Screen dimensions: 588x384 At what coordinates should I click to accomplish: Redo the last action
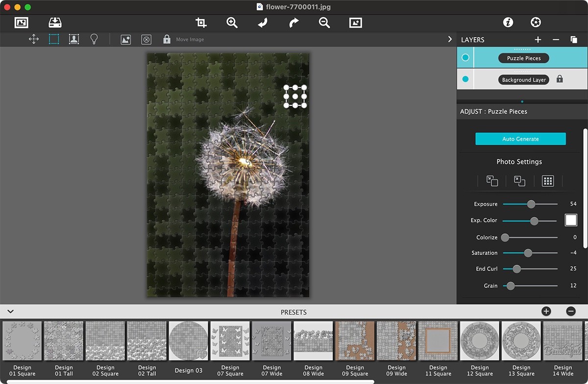pos(293,23)
